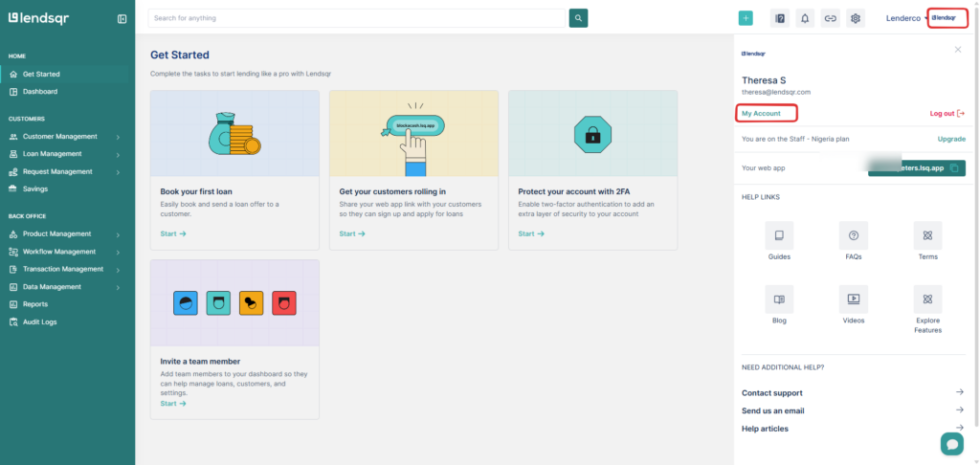The height and width of the screenshot is (465, 980).
Task: Click the link icon in top bar
Action: [x=830, y=18]
